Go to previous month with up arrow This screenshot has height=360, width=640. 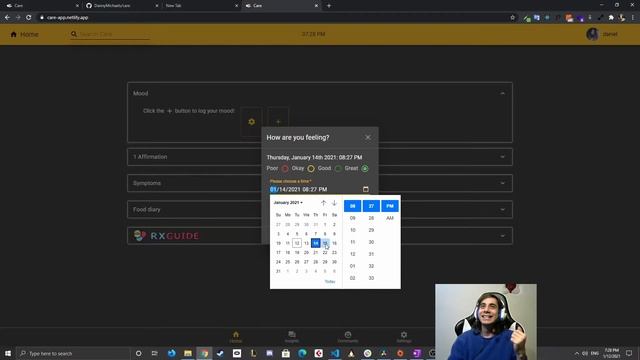(323, 203)
